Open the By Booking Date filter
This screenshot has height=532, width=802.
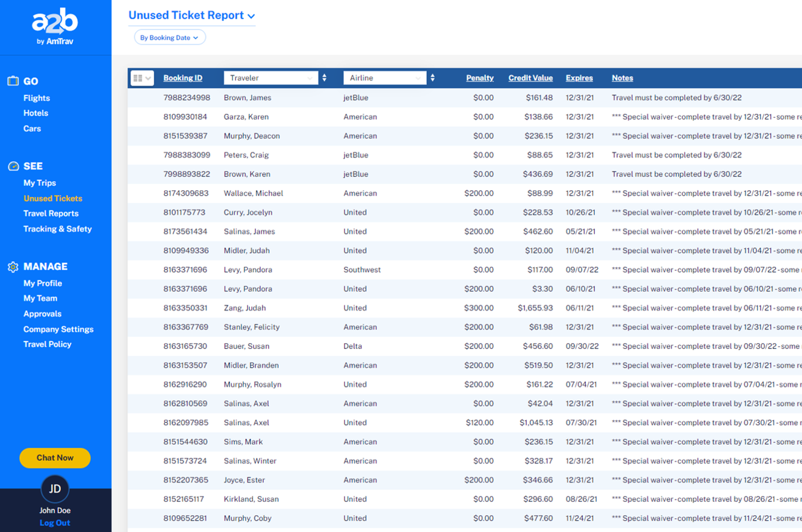click(170, 38)
